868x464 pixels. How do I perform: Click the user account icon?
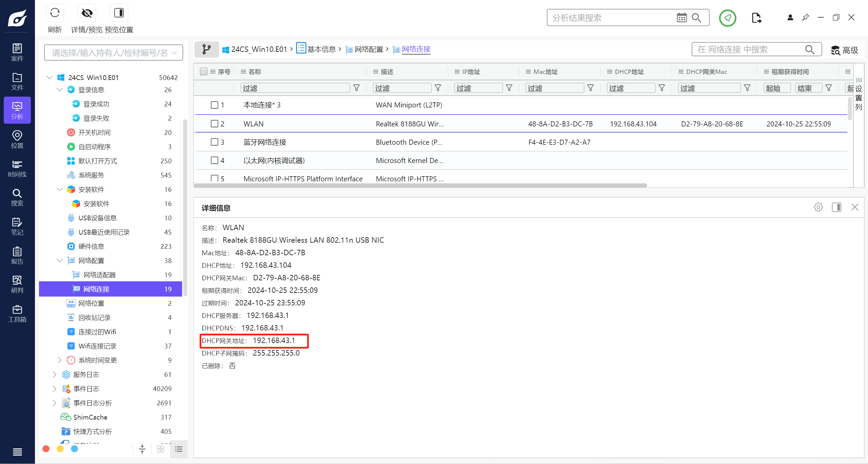pos(790,17)
